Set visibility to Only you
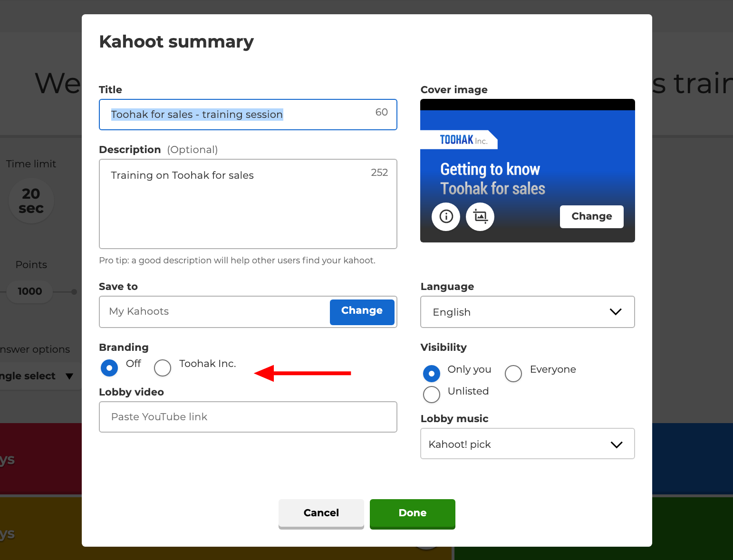733x560 pixels. pos(432,374)
